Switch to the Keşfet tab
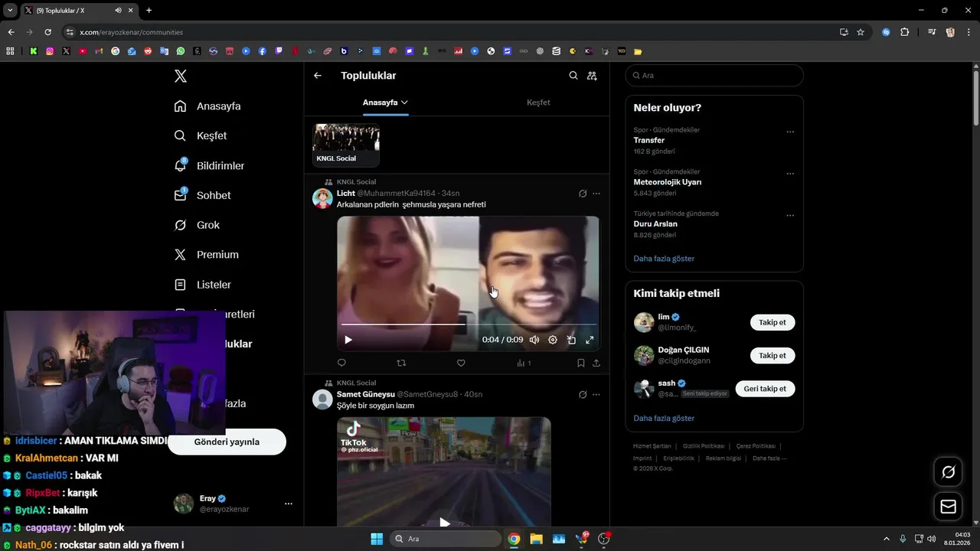 (538, 103)
